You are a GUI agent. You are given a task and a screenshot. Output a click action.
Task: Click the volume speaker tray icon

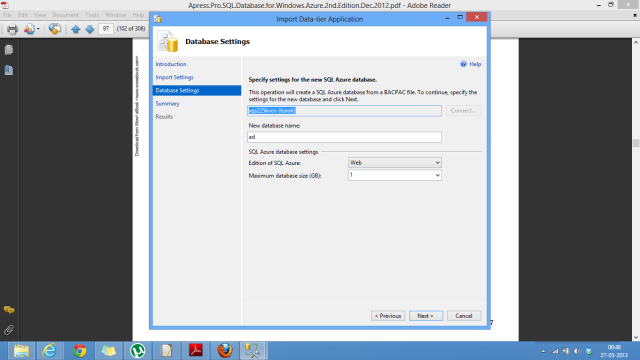(577, 351)
